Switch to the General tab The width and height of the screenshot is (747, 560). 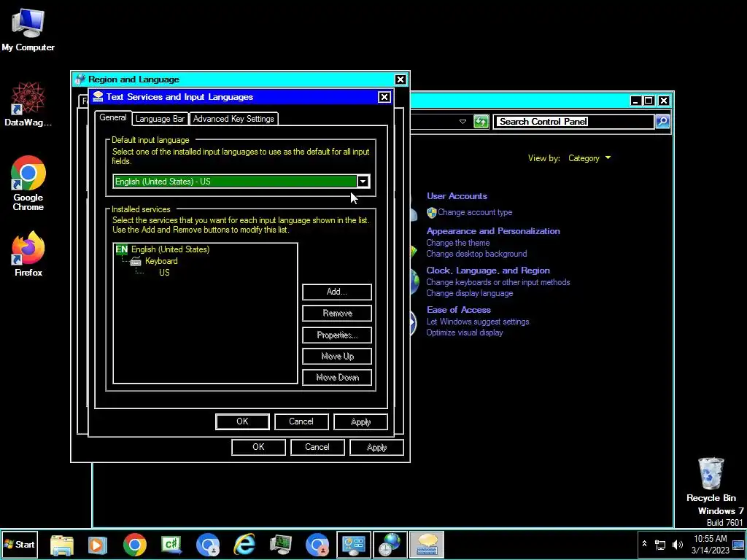tap(113, 117)
